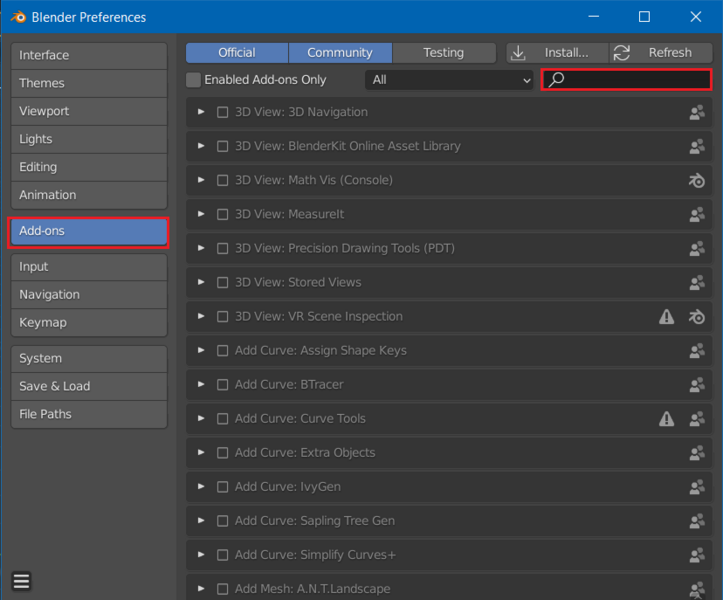The image size is (723, 600).
Task: Click the Blender logo icon on VR Scene Inspection row
Action: point(697,316)
